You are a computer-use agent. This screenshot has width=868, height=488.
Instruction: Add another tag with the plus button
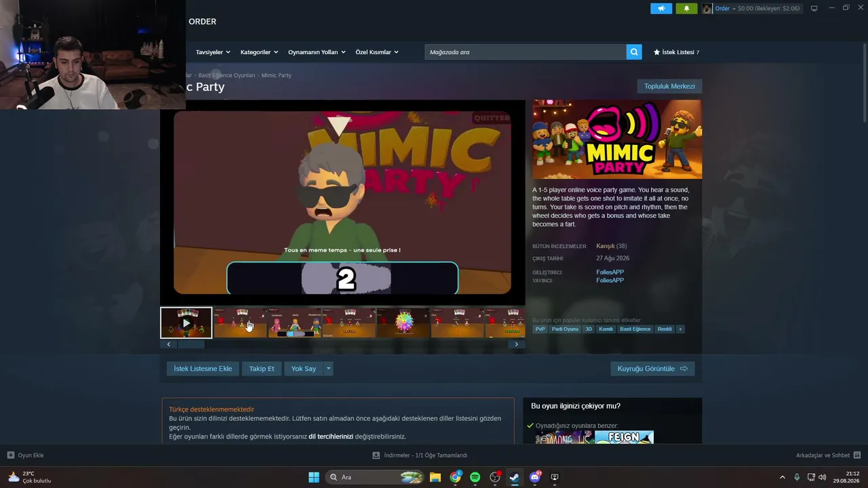[680, 329]
